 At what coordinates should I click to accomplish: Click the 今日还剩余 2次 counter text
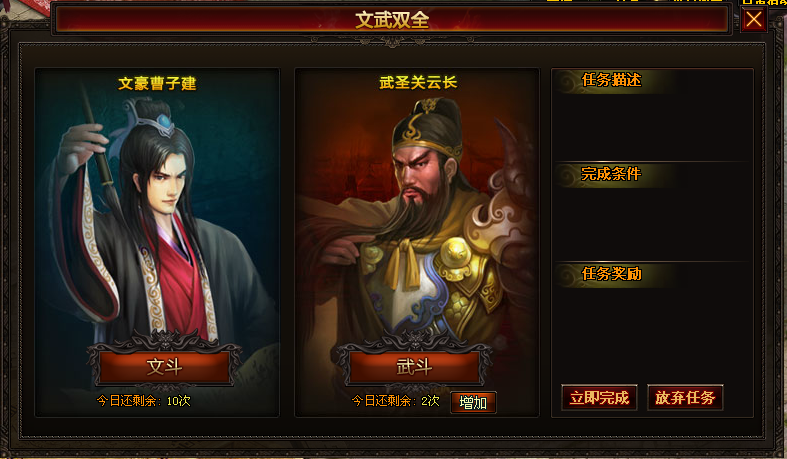(396, 401)
